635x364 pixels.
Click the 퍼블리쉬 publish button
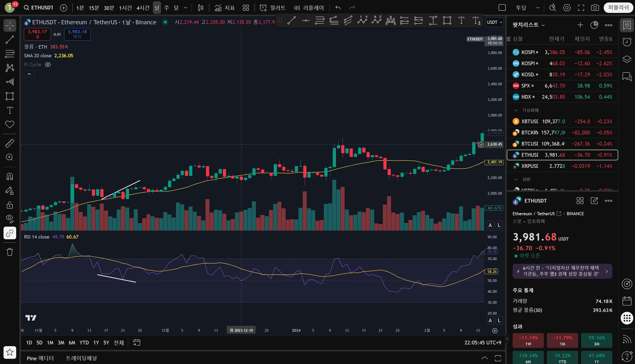pyautogui.click(x=618, y=7)
